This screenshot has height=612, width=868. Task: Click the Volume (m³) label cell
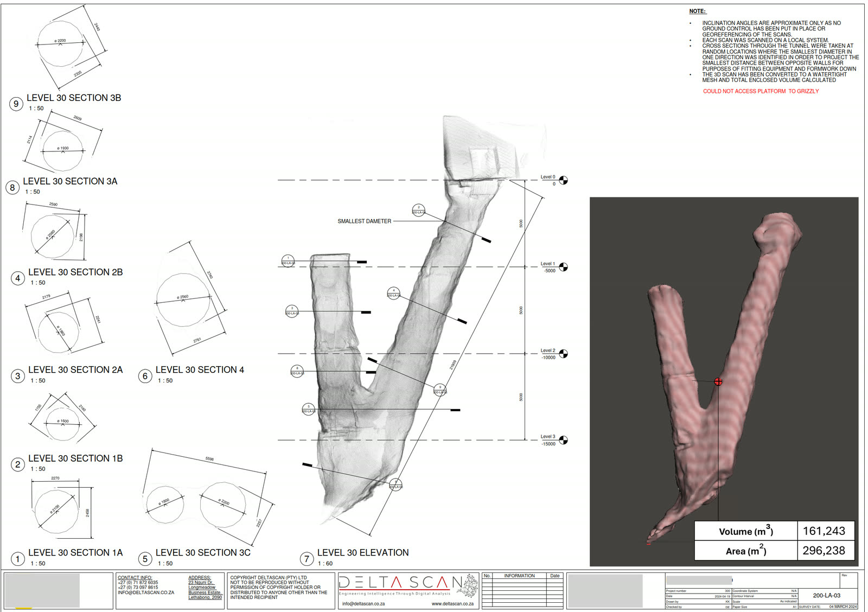[x=746, y=531]
